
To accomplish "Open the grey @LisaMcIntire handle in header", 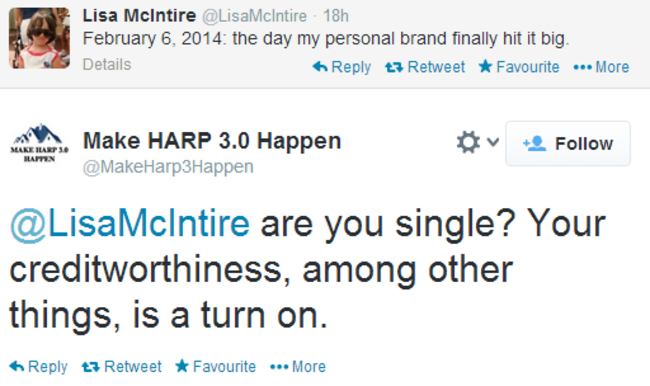I will [254, 16].
